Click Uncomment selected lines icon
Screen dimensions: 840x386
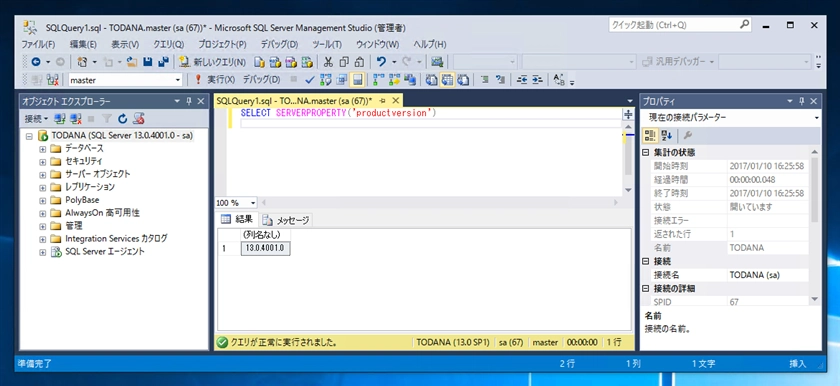(x=501, y=80)
